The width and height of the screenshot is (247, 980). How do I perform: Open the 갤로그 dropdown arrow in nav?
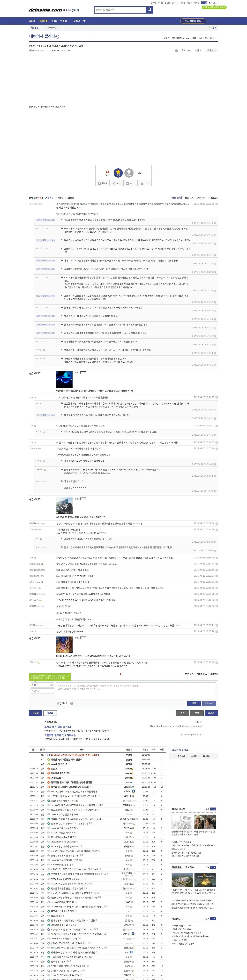84,21
